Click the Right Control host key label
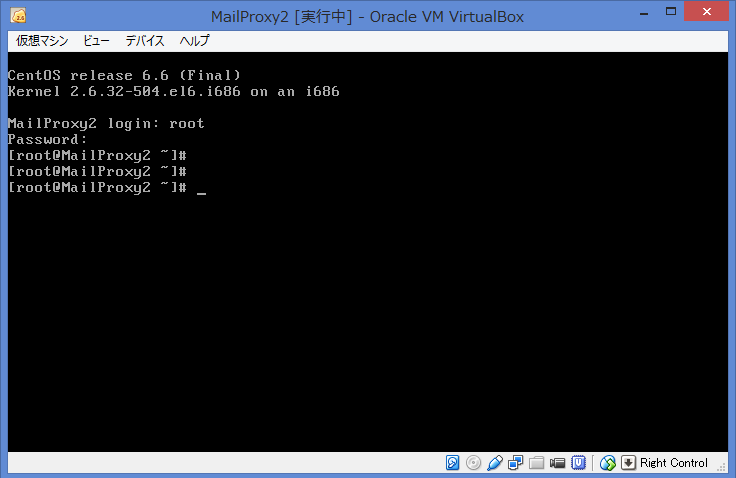The image size is (736, 478). [674, 463]
